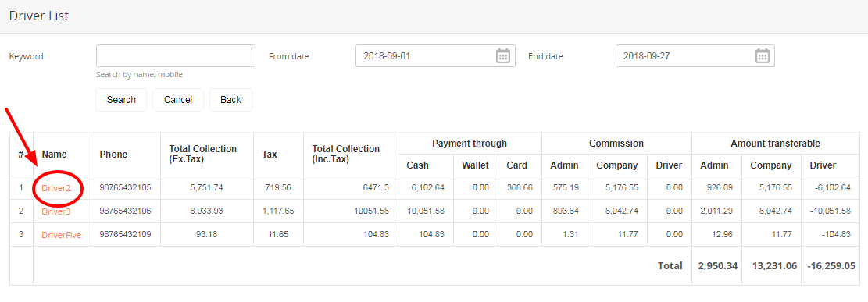Select the value 93.18
Image resolution: width=868 pixels, height=302 pixels.
coord(206,235)
